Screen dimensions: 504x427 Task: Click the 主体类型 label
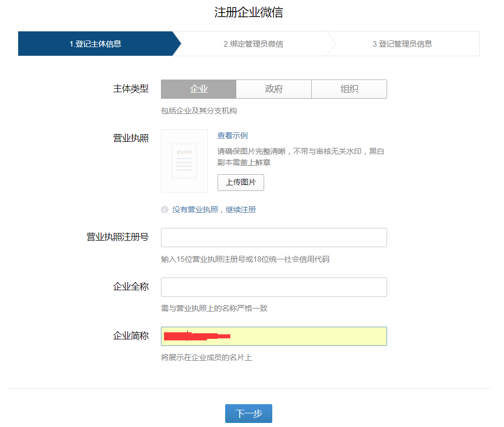coord(131,89)
